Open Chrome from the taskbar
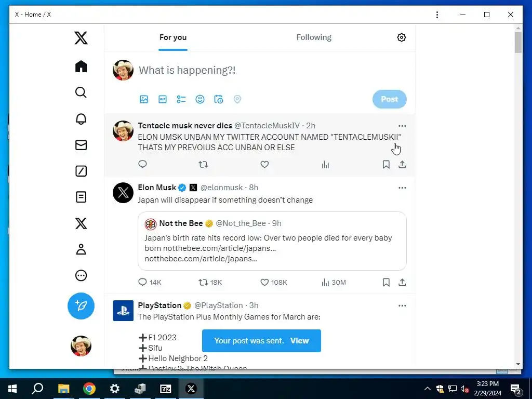 coord(89,389)
